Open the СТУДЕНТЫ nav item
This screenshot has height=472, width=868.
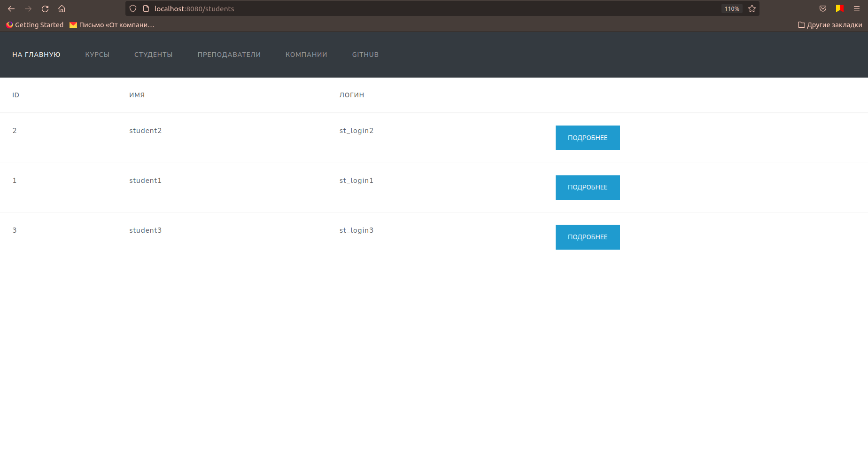coord(154,55)
